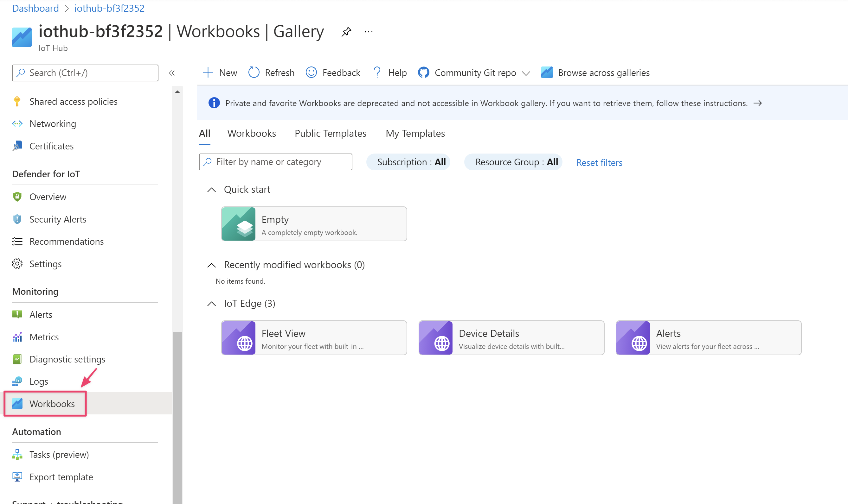This screenshot has height=504, width=848.
Task: Click the Workbooks sidebar icon
Action: (17, 403)
